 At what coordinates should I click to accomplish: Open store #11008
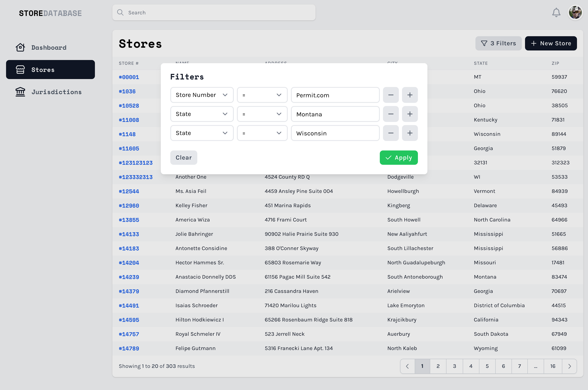point(129,120)
